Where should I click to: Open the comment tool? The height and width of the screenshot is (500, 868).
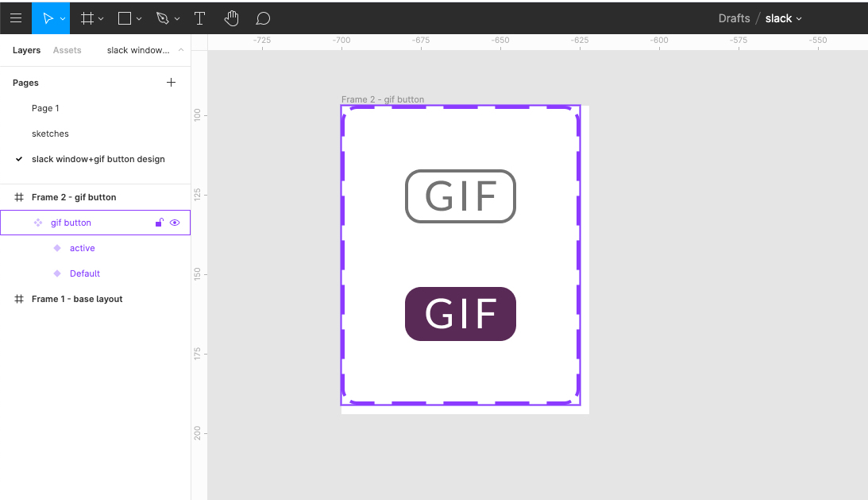pyautogui.click(x=262, y=17)
